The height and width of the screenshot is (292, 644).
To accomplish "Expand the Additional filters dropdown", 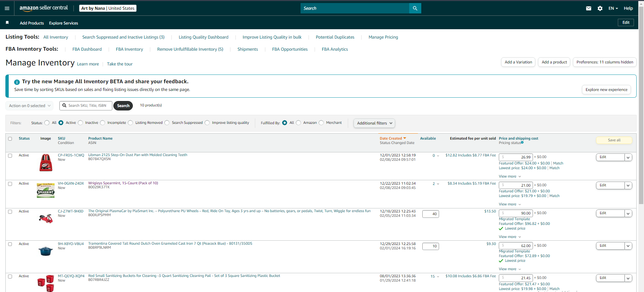I will [x=374, y=123].
